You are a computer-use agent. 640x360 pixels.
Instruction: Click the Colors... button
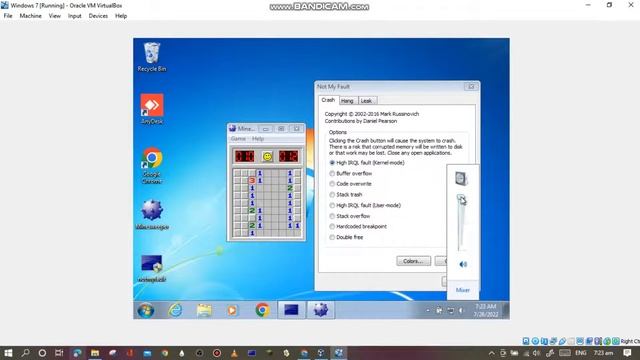tap(413, 261)
